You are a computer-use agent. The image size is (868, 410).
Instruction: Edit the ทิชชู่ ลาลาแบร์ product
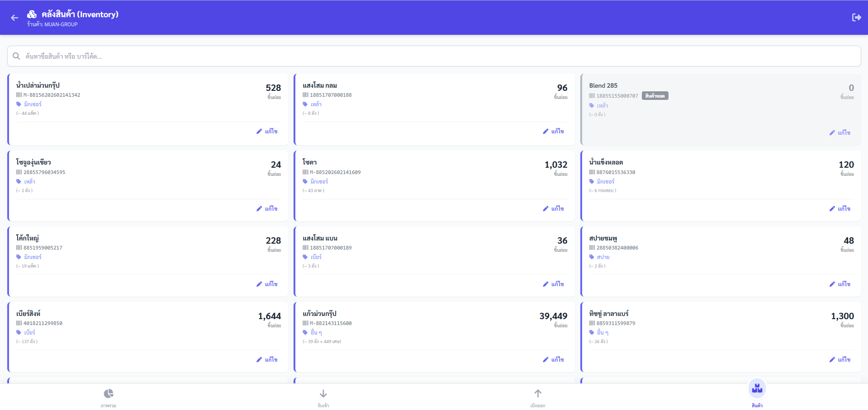840,360
